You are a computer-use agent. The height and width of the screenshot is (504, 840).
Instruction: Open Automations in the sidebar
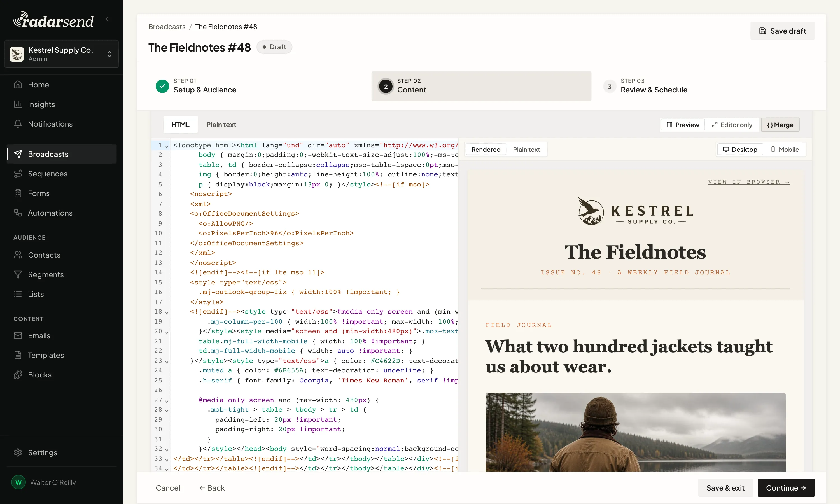(61, 213)
